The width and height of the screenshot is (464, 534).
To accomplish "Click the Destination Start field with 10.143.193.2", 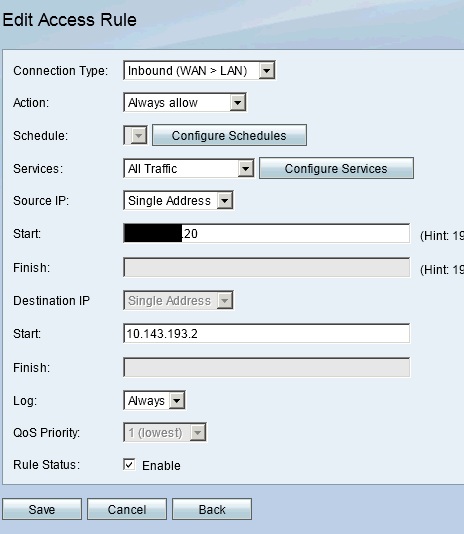I will (266, 333).
